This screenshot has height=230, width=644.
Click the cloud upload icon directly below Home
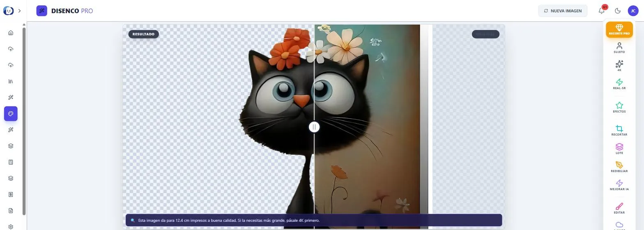(x=11, y=49)
